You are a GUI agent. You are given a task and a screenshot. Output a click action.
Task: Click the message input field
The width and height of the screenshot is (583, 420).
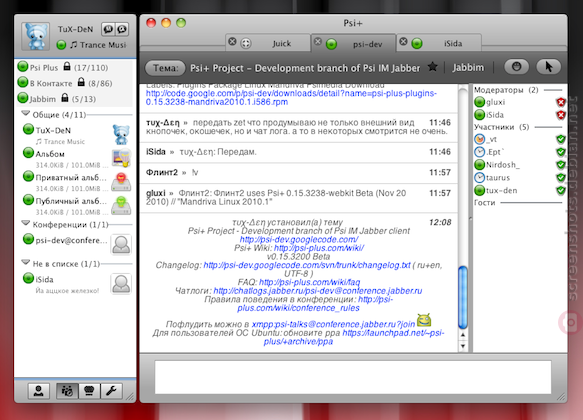point(353,377)
